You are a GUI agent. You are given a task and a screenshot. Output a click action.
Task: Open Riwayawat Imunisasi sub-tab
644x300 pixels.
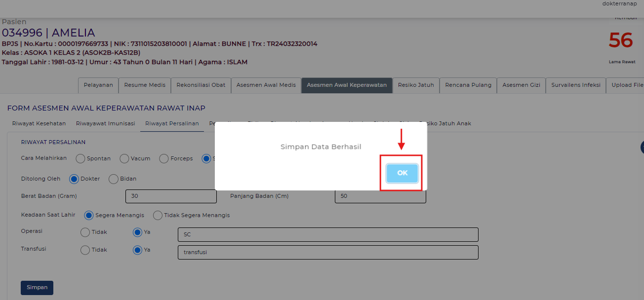(x=105, y=123)
